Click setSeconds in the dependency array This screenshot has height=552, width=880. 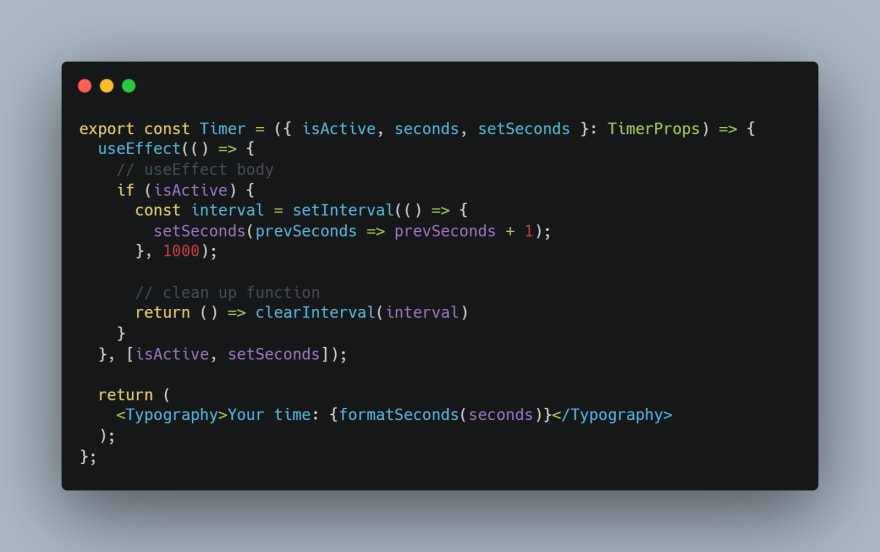point(273,355)
